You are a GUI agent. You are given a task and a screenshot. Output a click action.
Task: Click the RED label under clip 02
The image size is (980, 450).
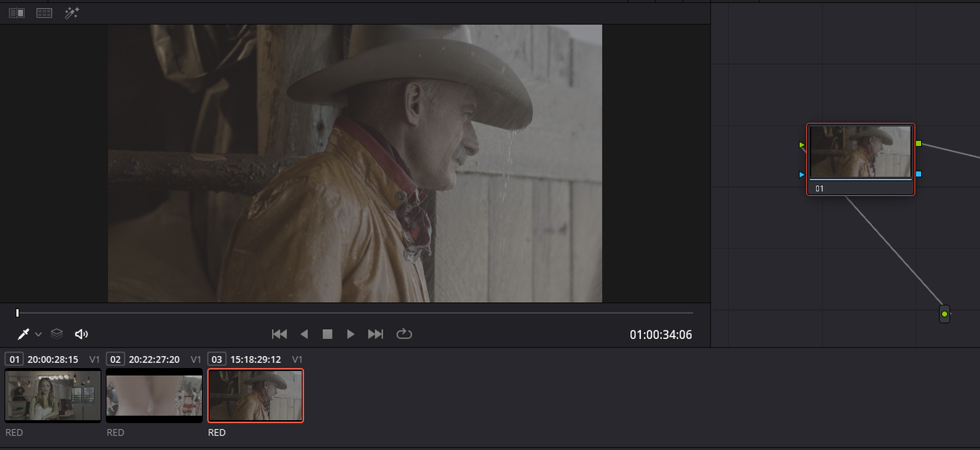(116, 432)
